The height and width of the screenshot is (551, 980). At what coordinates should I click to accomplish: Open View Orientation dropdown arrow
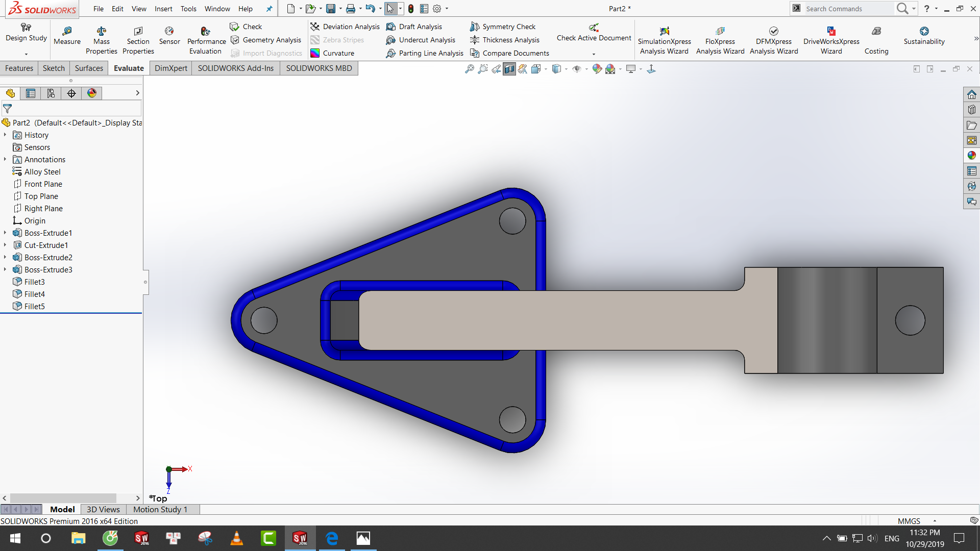[x=546, y=69]
